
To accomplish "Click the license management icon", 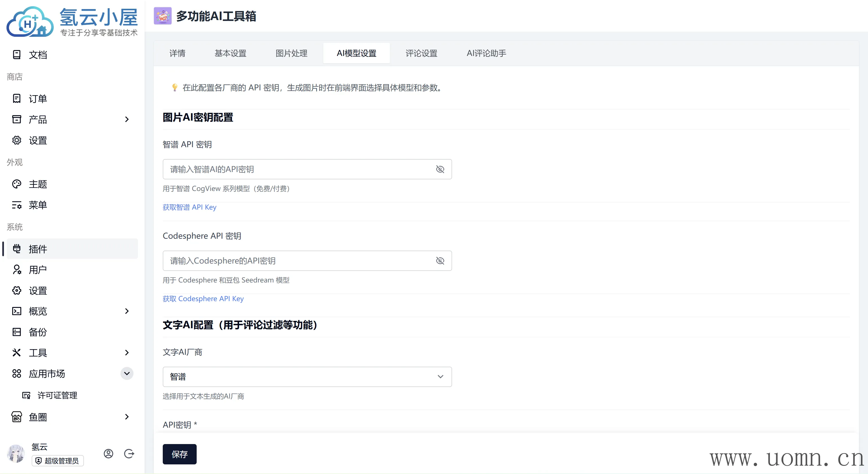I will tap(26, 395).
